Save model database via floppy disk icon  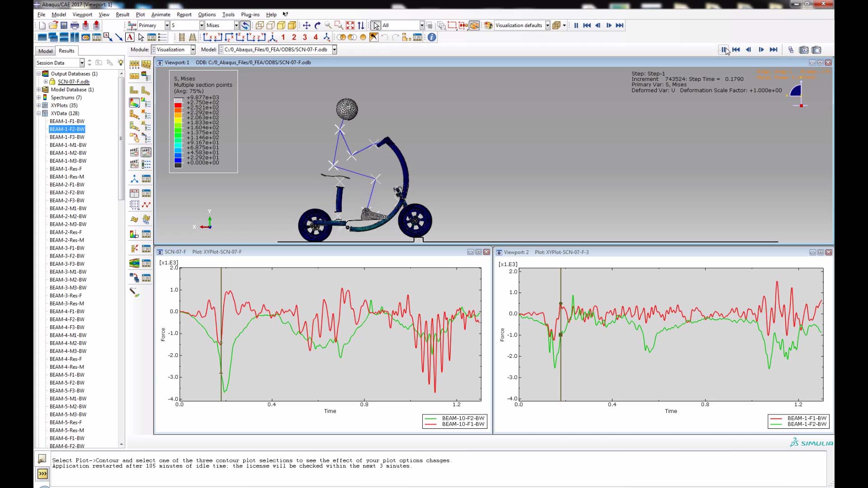[64, 26]
